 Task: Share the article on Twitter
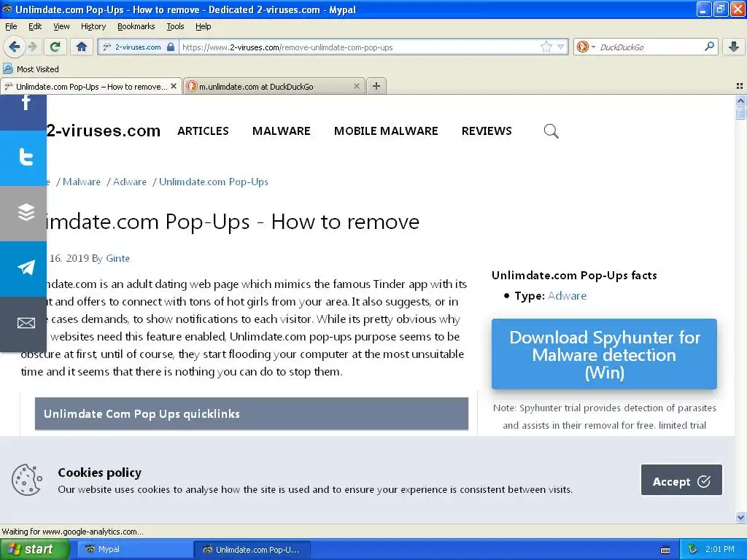pyautogui.click(x=23, y=158)
